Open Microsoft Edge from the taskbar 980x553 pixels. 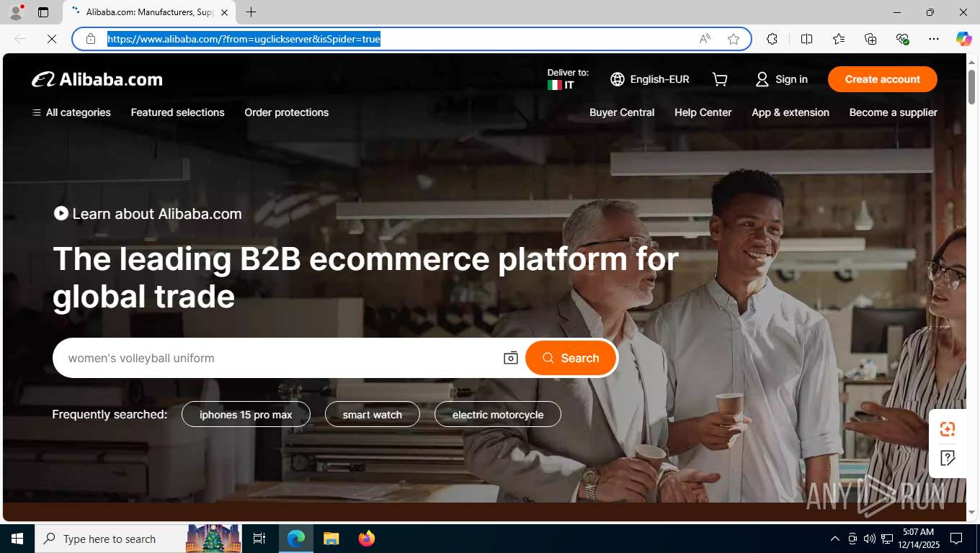coord(296,539)
